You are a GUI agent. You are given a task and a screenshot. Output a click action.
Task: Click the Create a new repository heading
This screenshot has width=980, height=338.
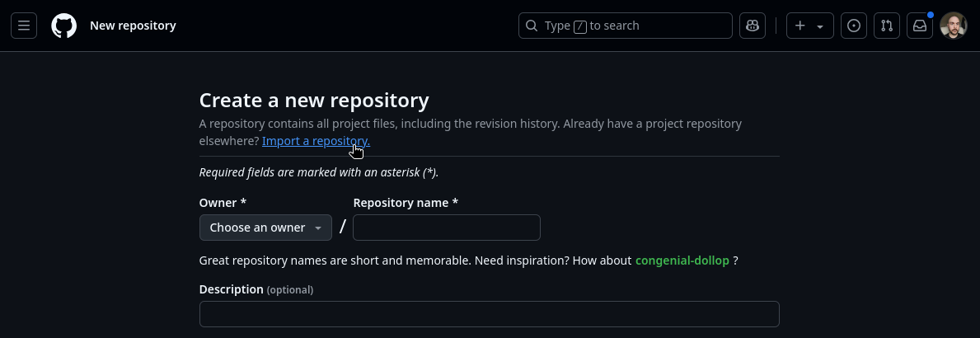pyautogui.click(x=314, y=100)
